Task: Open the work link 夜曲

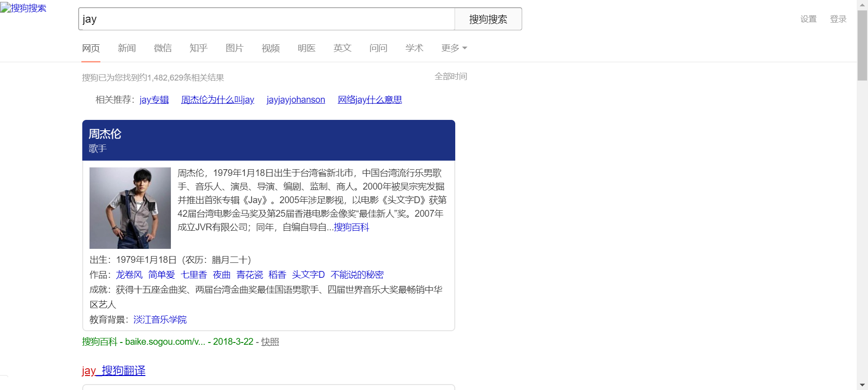Action: [222, 275]
